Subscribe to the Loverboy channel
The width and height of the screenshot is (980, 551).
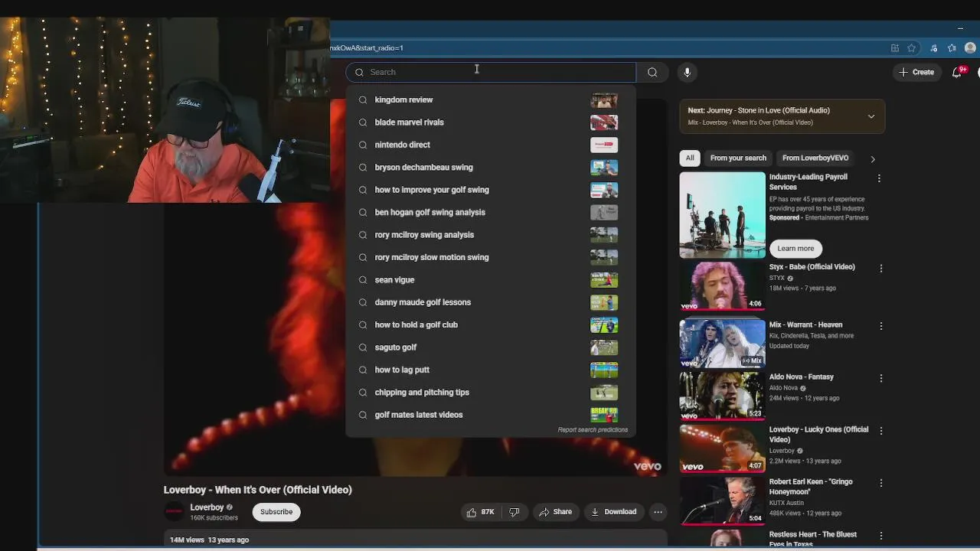pyautogui.click(x=276, y=512)
